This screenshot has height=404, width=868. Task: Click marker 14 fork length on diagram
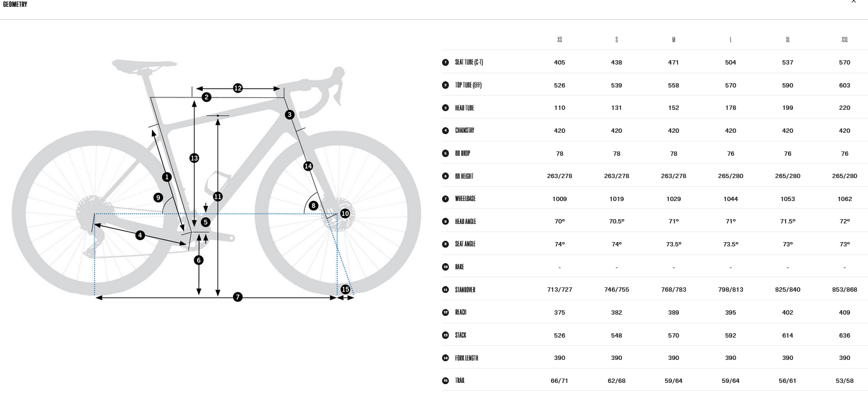[308, 166]
